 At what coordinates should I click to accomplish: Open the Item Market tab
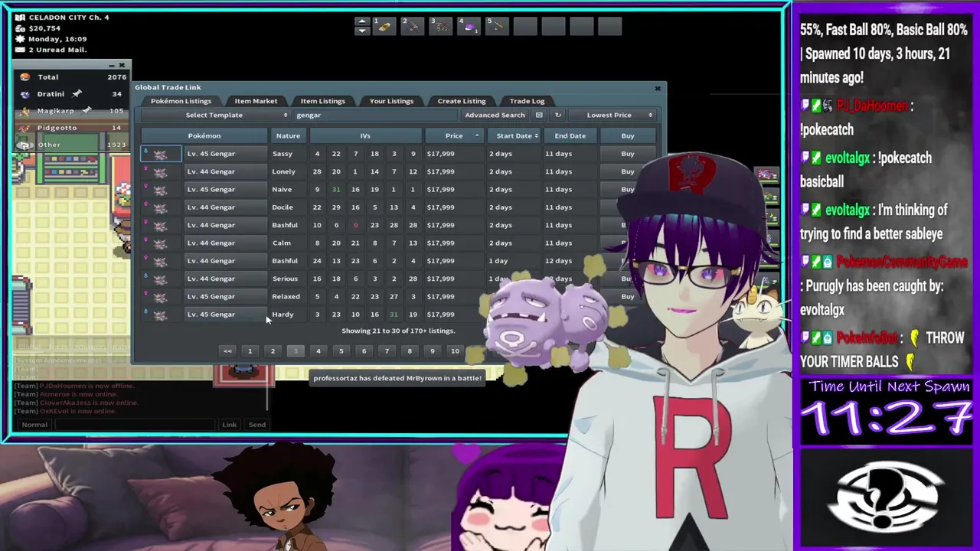coord(256,101)
